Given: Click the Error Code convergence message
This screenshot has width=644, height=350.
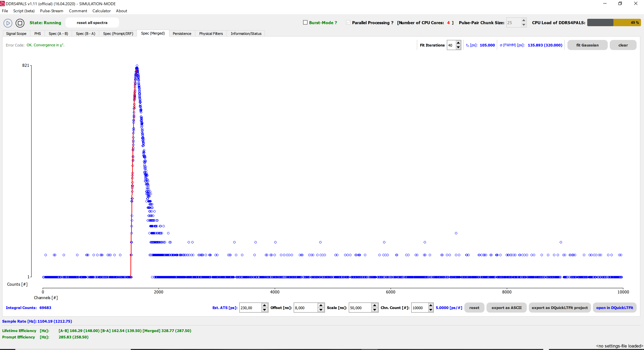Looking at the screenshot, I should (x=46, y=45).
